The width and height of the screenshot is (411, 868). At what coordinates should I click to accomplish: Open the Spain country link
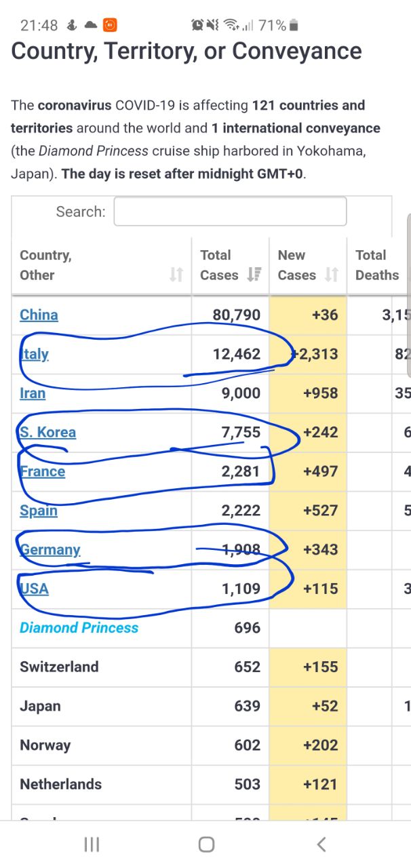point(39,511)
